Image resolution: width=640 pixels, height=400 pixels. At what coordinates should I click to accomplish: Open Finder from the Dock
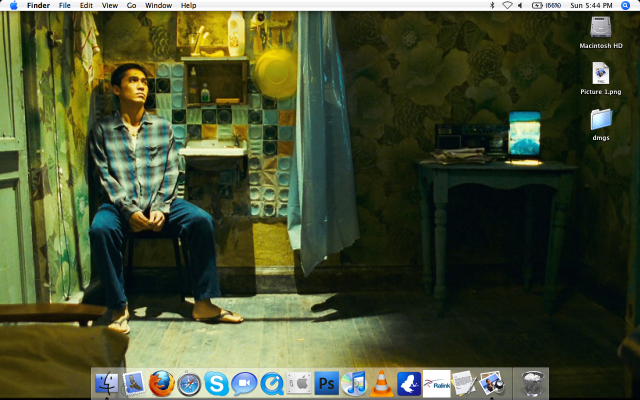[x=107, y=383]
